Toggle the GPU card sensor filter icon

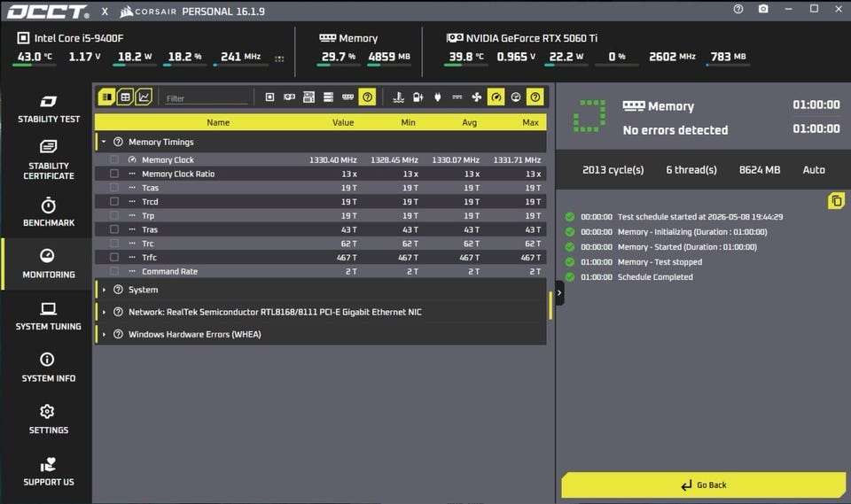click(x=289, y=97)
